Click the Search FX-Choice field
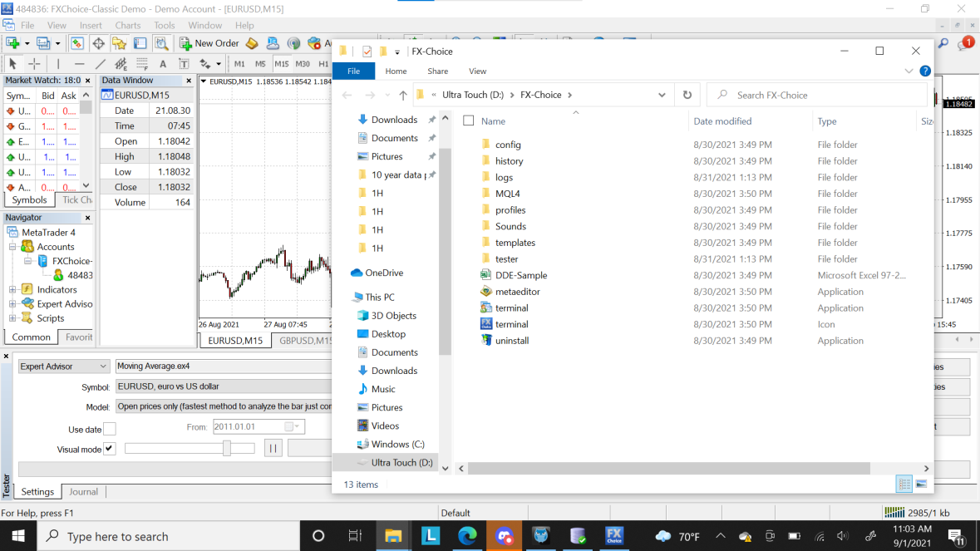Image resolution: width=980 pixels, height=551 pixels. point(818,95)
